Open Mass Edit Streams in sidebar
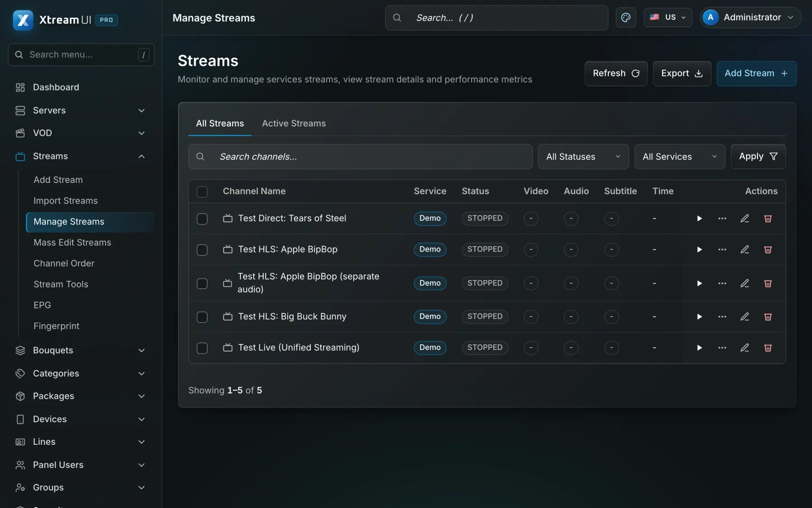 tap(72, 242)
